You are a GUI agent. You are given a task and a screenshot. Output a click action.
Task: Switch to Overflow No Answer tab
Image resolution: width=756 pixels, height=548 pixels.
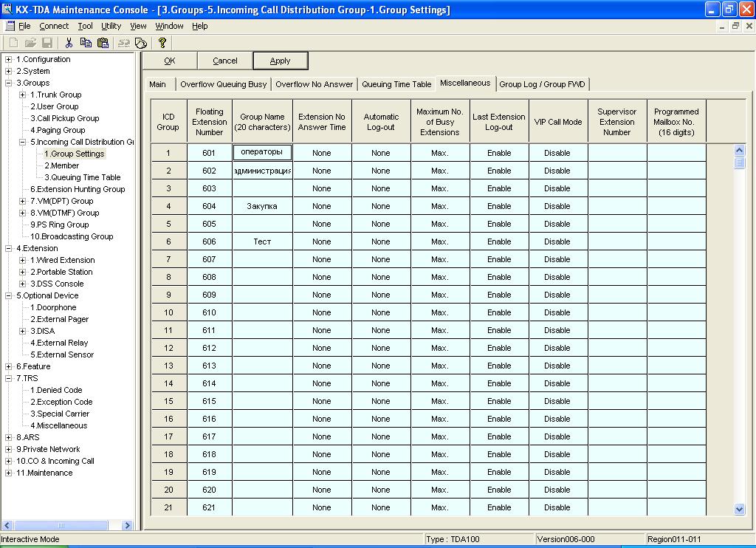pos(315,84)
